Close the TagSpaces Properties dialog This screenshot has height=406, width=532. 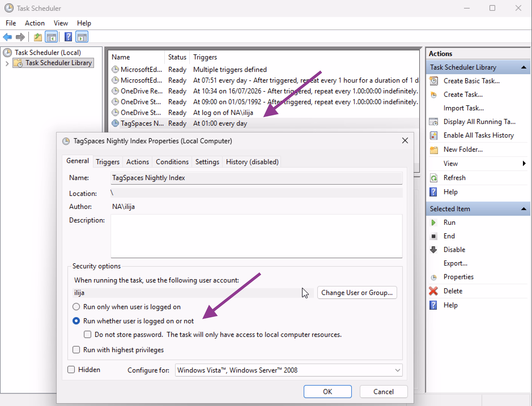[x=405, y=141]
